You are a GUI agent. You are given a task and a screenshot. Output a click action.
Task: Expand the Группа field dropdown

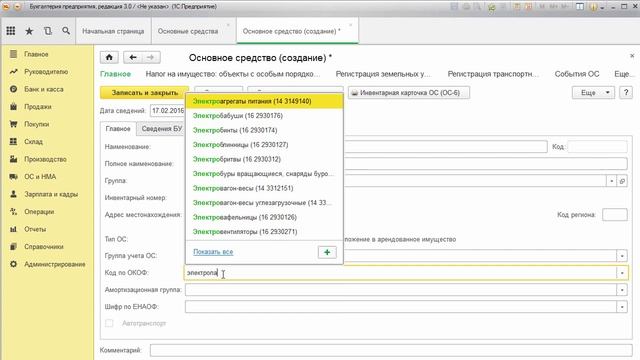(x=611, y=181)
